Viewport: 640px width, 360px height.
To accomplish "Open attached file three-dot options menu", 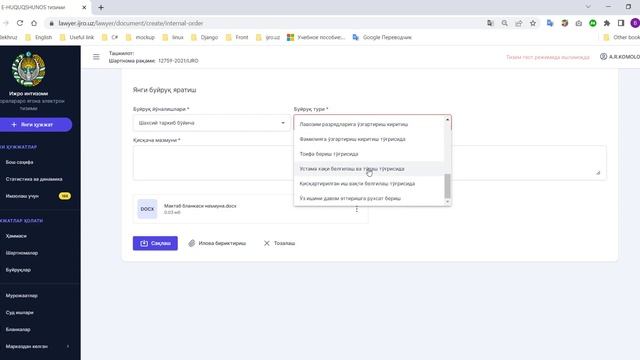I will [x=357, y=209].
